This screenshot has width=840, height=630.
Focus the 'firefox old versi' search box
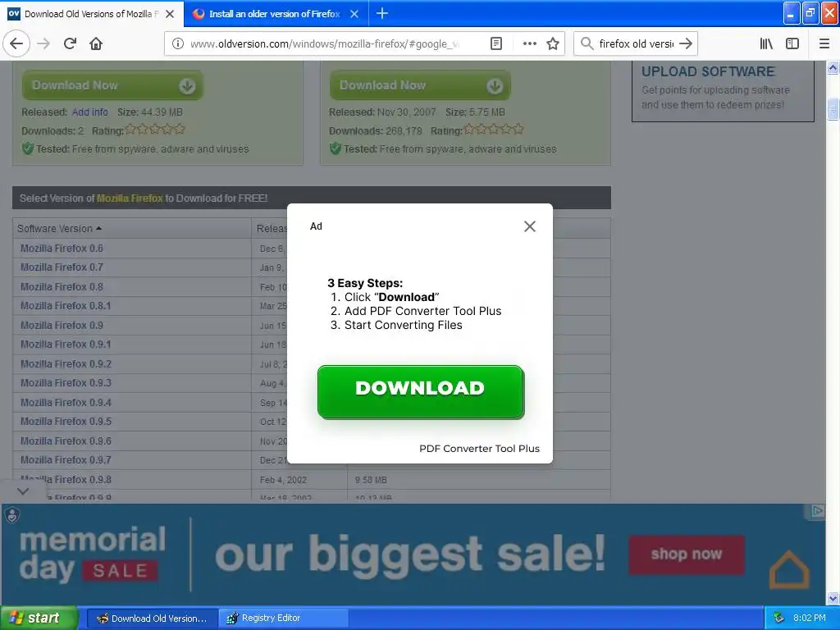(636, 43)
